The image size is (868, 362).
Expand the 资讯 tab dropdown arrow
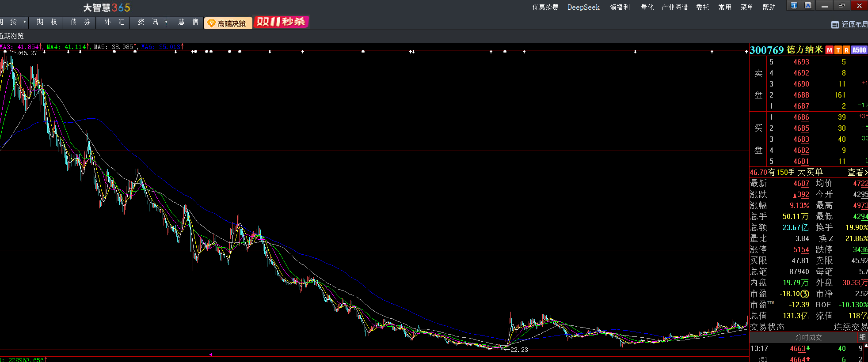(166, 22)
